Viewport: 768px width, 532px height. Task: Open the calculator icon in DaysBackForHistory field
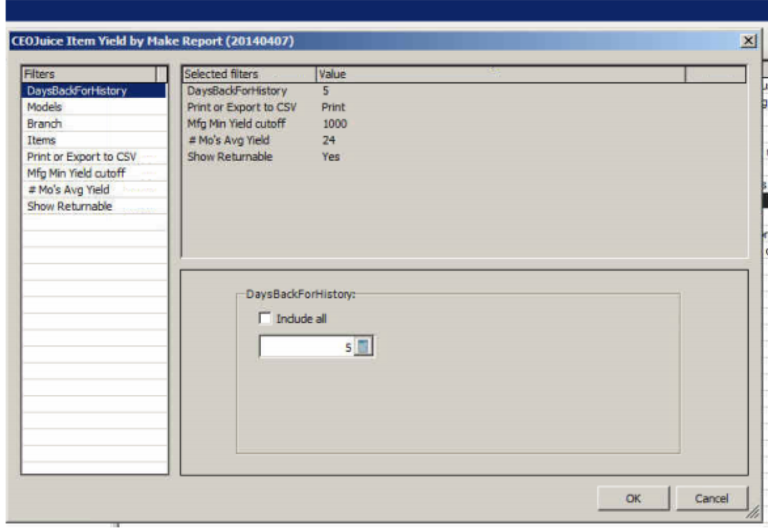(363, 347)
